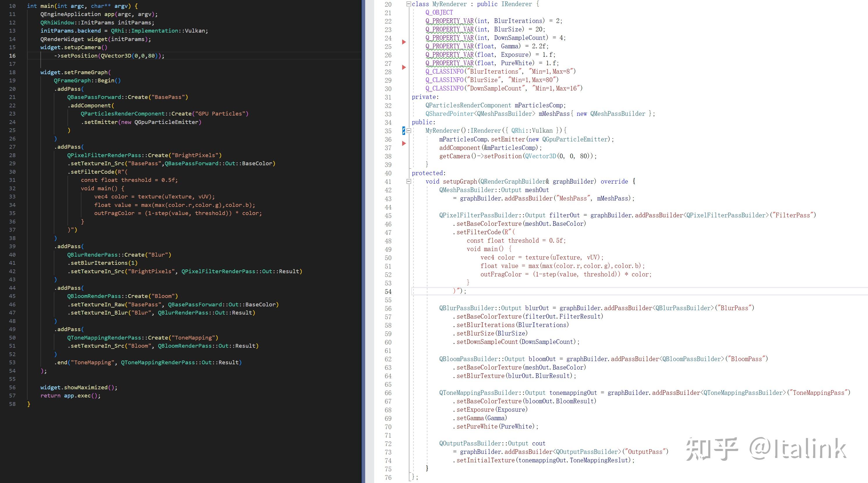Click blue change marker beside line 35

(403, 131)
